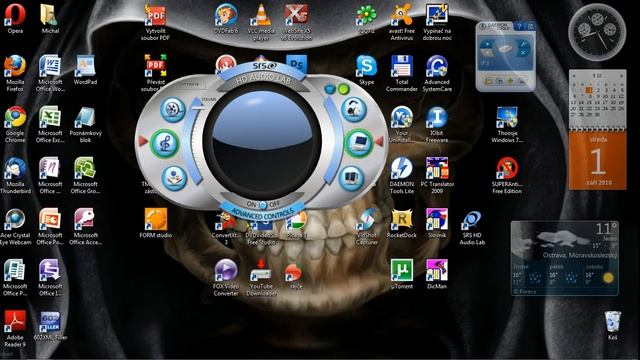
Task: Open Vytvořit soubor PDF shortcut
Action: click(x=155, y=22)
